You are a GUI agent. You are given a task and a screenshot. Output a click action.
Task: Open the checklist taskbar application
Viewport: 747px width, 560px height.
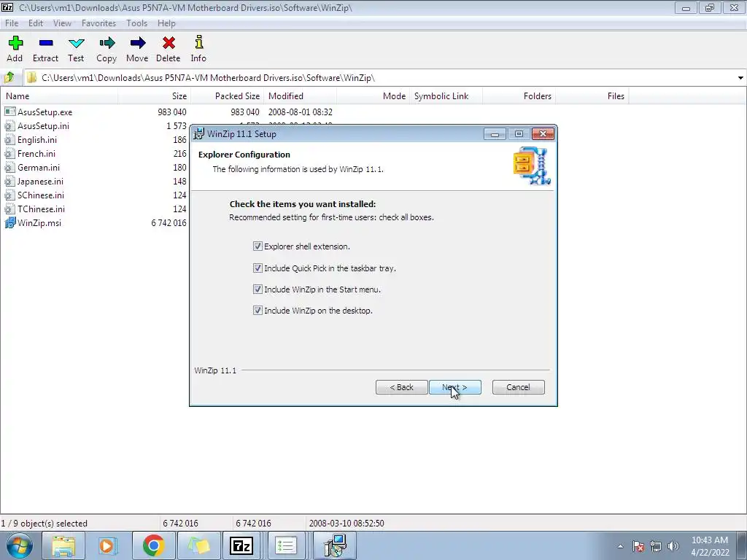[286, 545]
